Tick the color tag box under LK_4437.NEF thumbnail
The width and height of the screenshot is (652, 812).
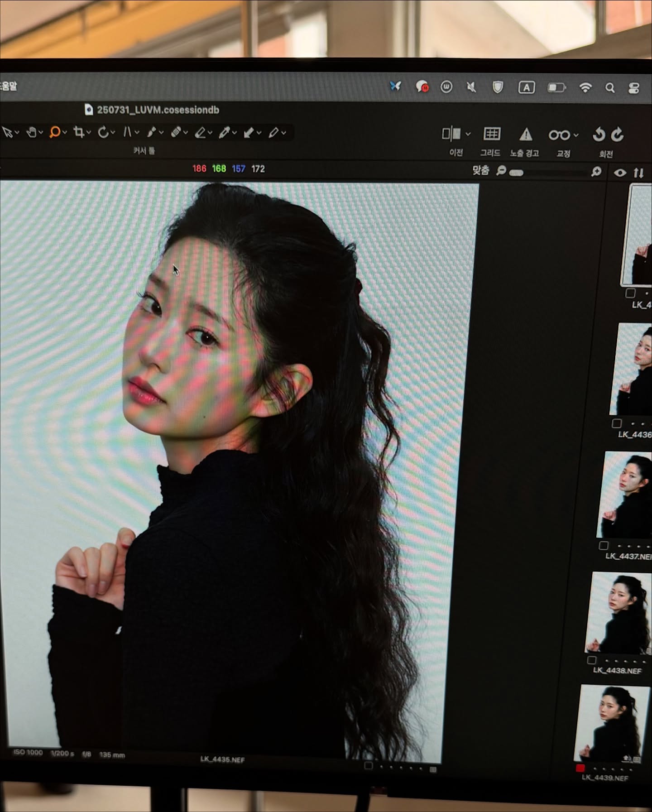click(603, 545)
